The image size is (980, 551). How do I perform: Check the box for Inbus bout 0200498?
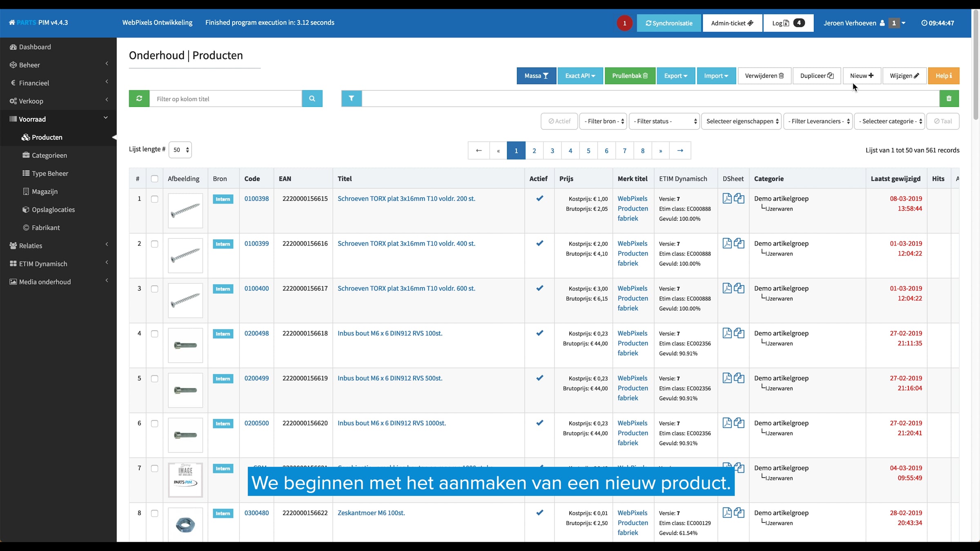[x=154, y=334]
